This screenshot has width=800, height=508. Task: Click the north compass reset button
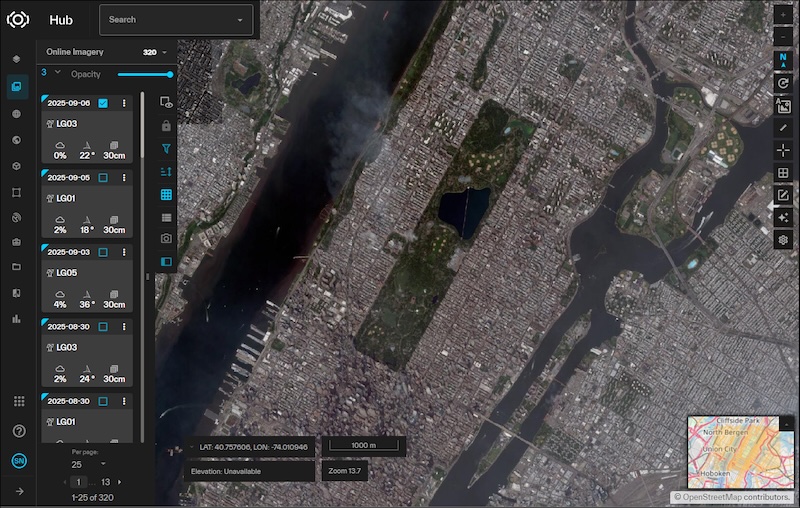(783, 61)
